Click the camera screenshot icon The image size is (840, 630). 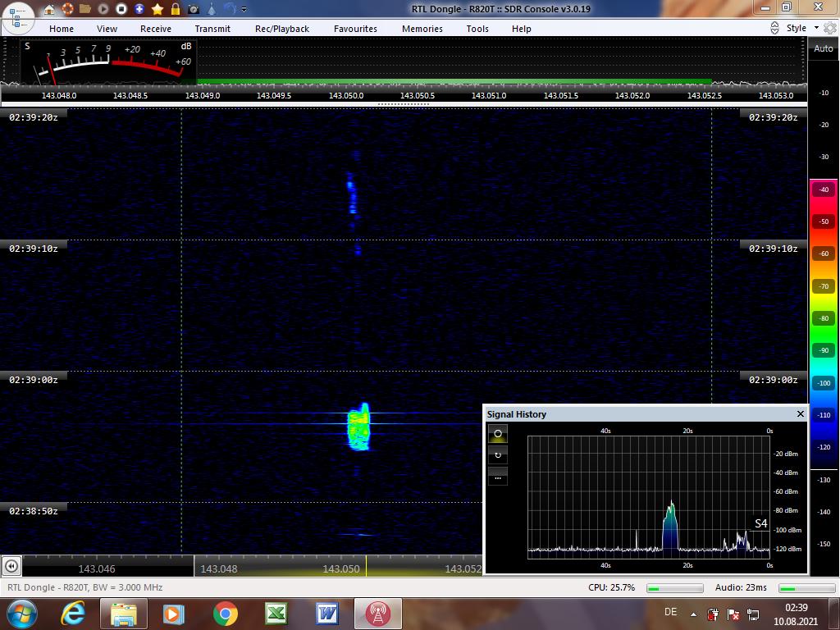tap(194, 9)
